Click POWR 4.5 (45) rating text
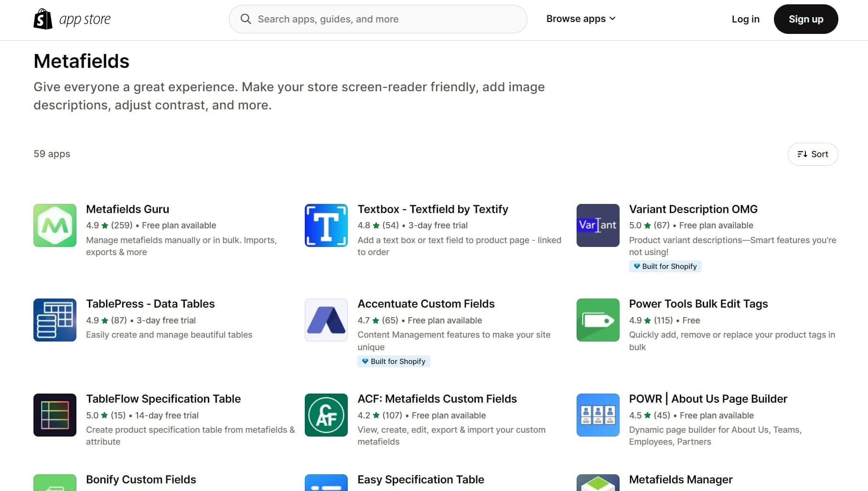Viewport: 868px width, 491px height. click(x=691, y=416)
